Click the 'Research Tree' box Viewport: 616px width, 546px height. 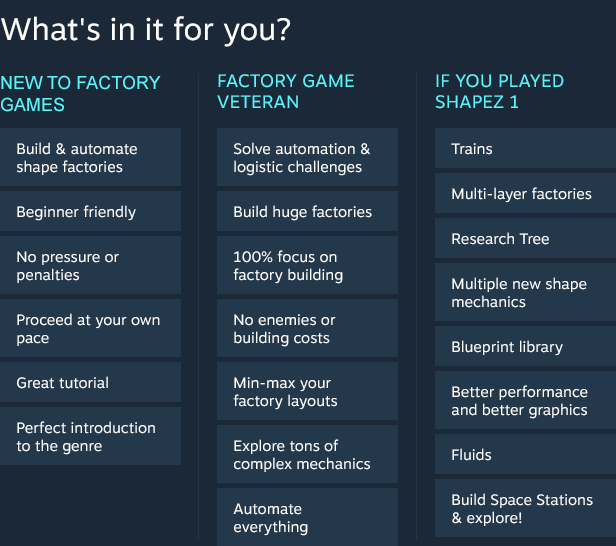525,239
